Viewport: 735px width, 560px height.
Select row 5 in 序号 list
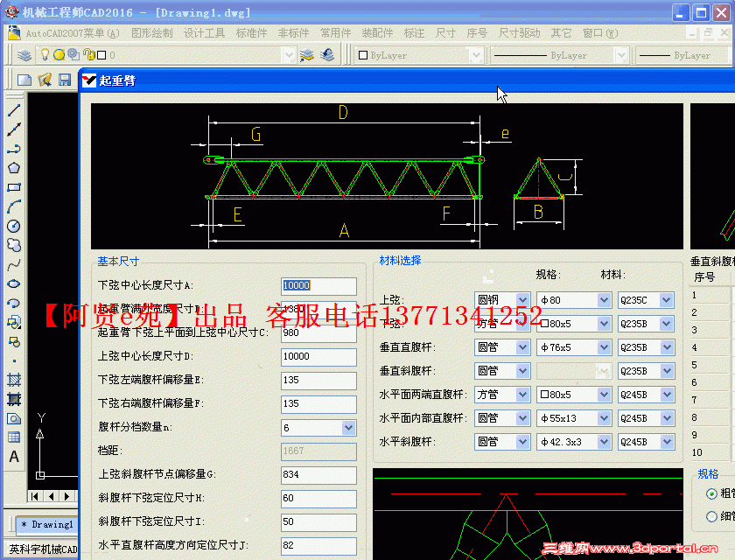[x=710, y=365]
